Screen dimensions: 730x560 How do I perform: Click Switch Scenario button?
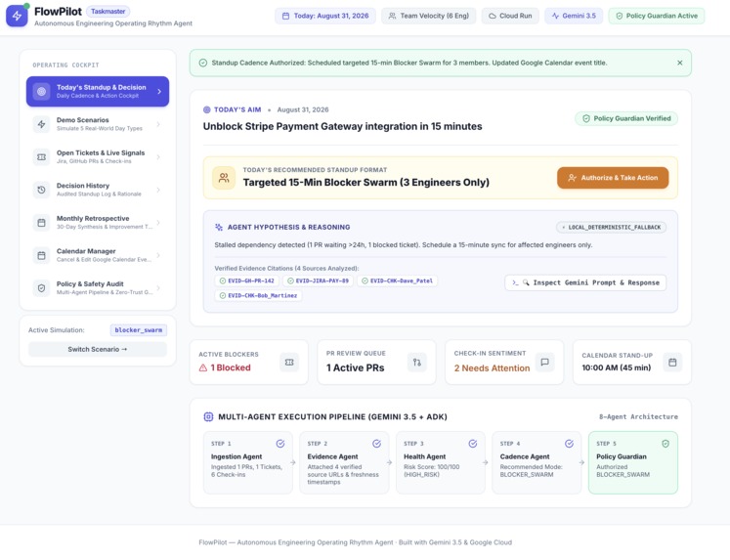tap(98, 349)
